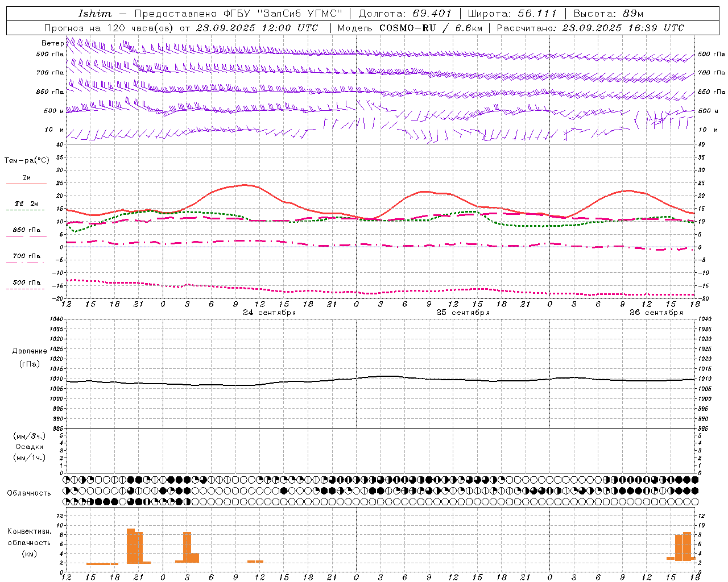Screen dimensions: 728x582
Task: Click the "Td 2м" dew point legend entry
Action: point(26,203)
